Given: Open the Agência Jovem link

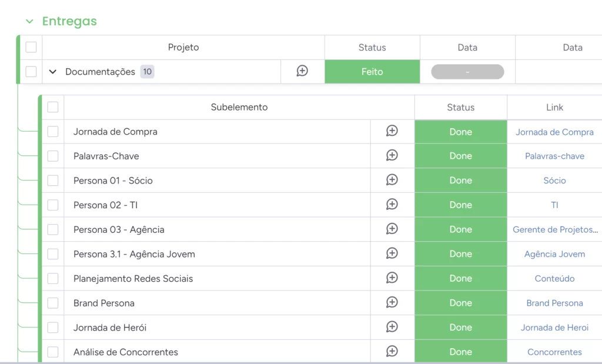Looking at the screenshot, I should (554, 254).
